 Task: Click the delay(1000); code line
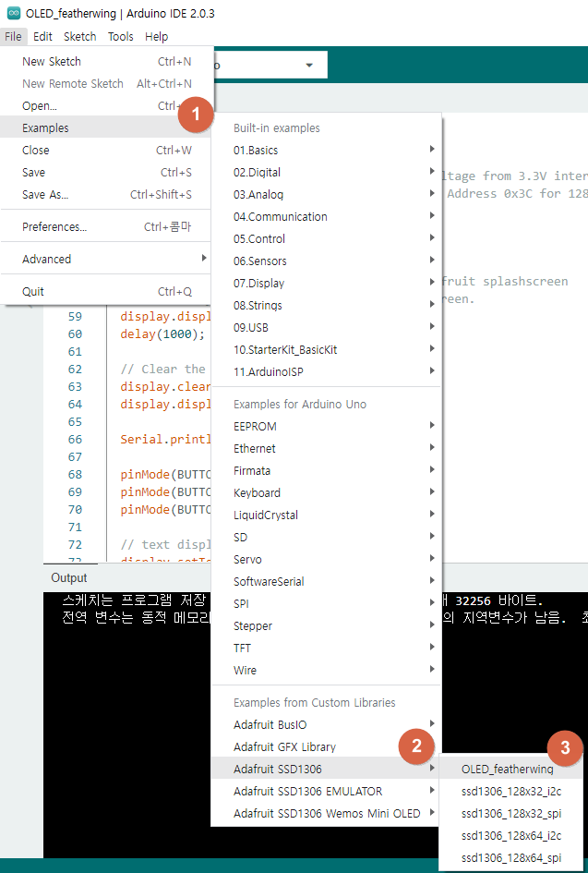click(162, 334)
